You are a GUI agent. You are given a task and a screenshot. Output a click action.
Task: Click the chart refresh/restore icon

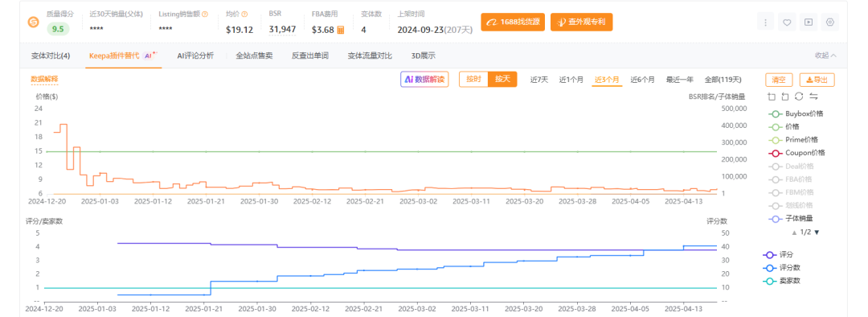[799, 97]
